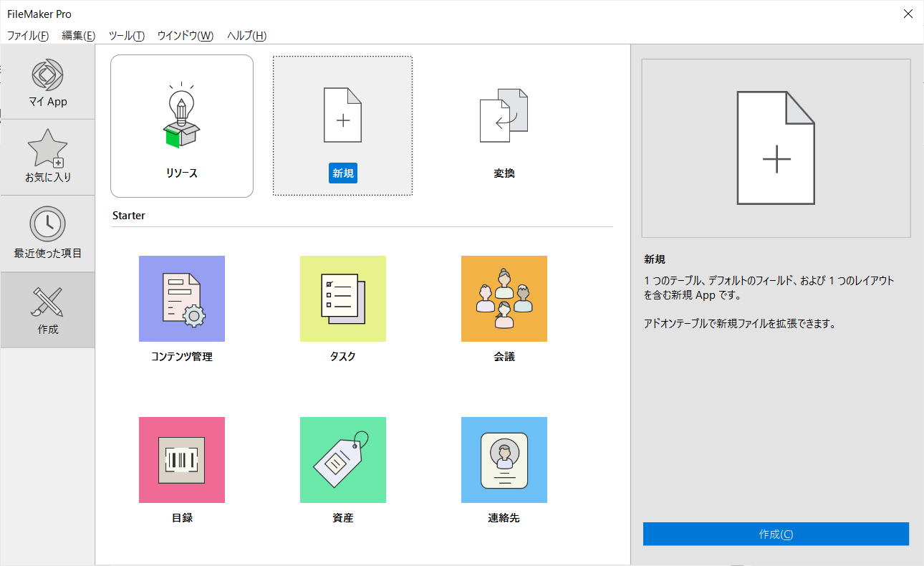Open the ヘルプ(H) menu

pos(246,36)
